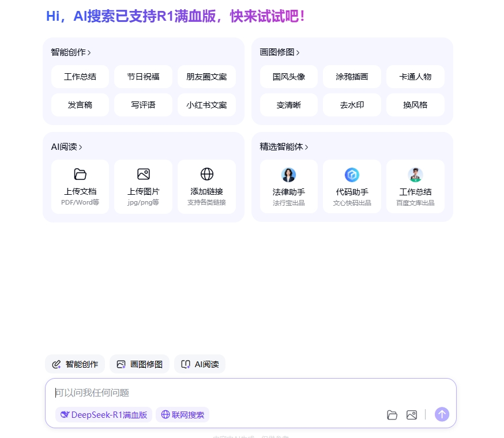
Task: Open the 精选智能体 section via its arrow
Action: pyautogui.click(x=308, y=146)
